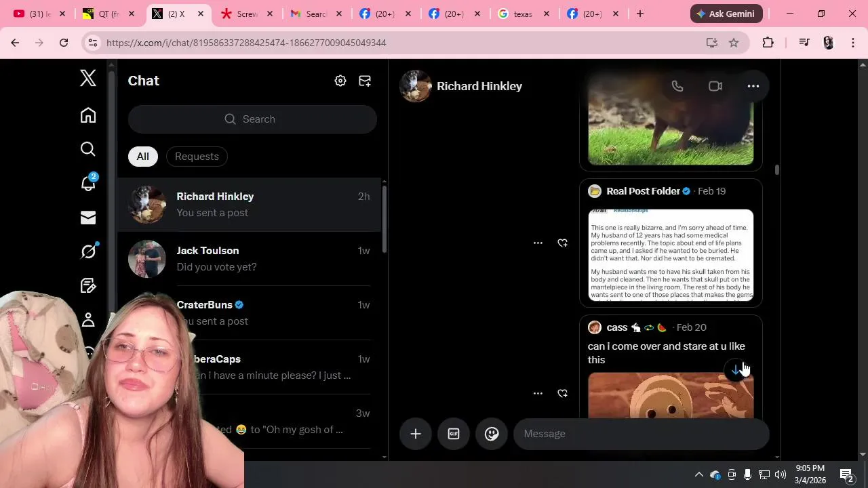Open a new browser tab
This screenshot has width=868, height=488.
640,14
